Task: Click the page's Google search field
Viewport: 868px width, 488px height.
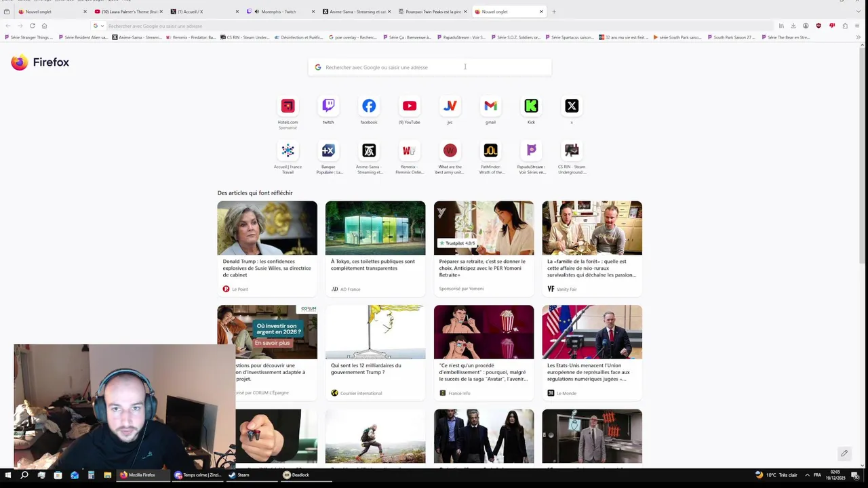Action: (430, 67)
